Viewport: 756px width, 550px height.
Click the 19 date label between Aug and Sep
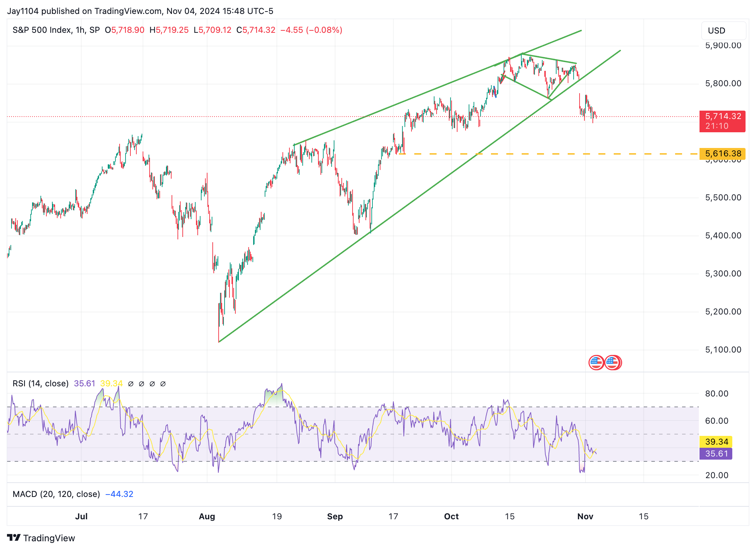click(x=277, y=516)
